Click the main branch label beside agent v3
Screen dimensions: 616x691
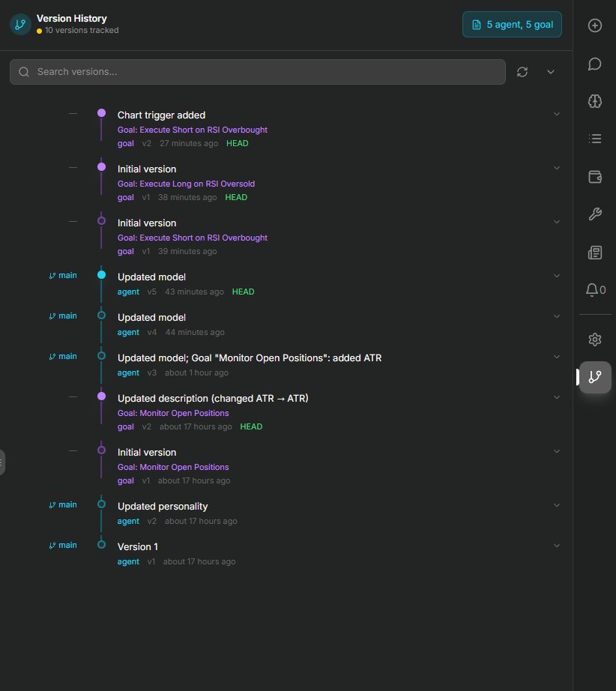tap(62, 357)
